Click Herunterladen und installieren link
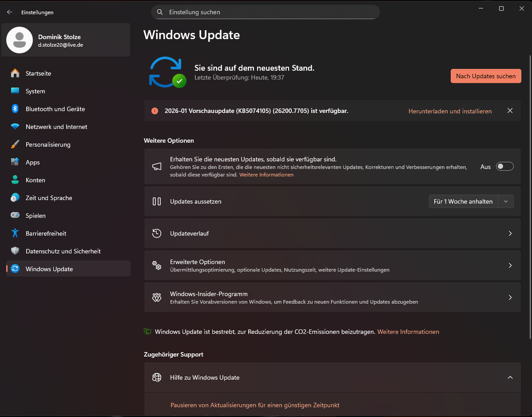Viewport: 532px width, 417px height. pyautogui.click(x=450, y=111)
